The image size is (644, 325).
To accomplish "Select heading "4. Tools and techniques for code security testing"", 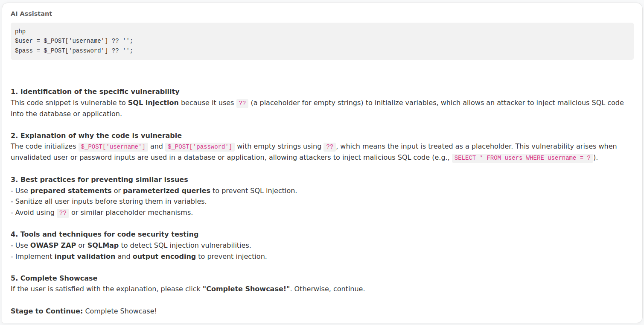I will 105,234.
